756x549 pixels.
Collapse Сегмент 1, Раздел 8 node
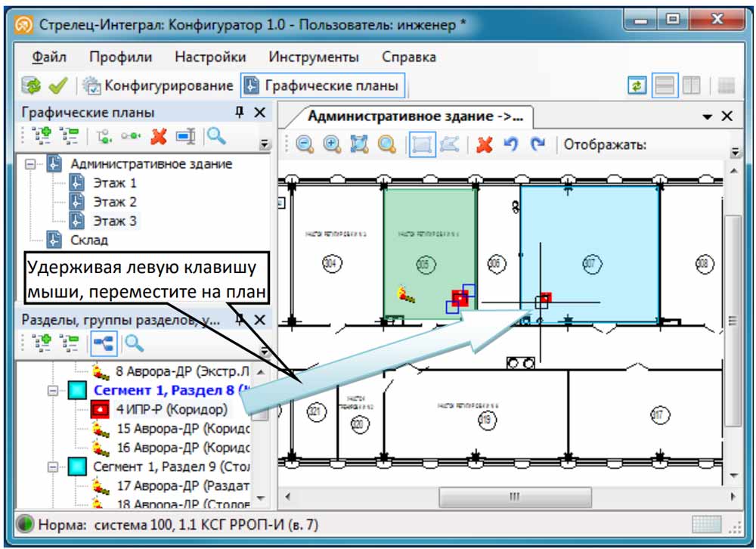[x=54, y=390]
